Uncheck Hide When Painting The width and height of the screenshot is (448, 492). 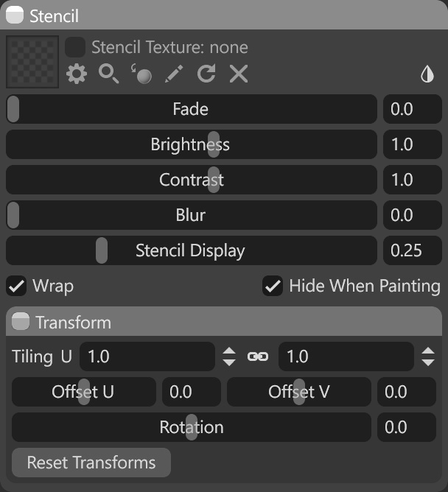pos(273,286)
